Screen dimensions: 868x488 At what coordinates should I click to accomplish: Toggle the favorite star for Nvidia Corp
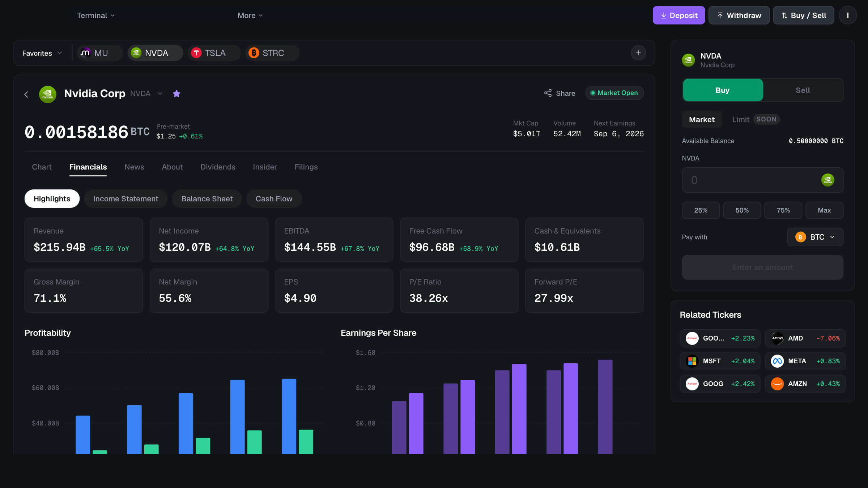(176, 94)
